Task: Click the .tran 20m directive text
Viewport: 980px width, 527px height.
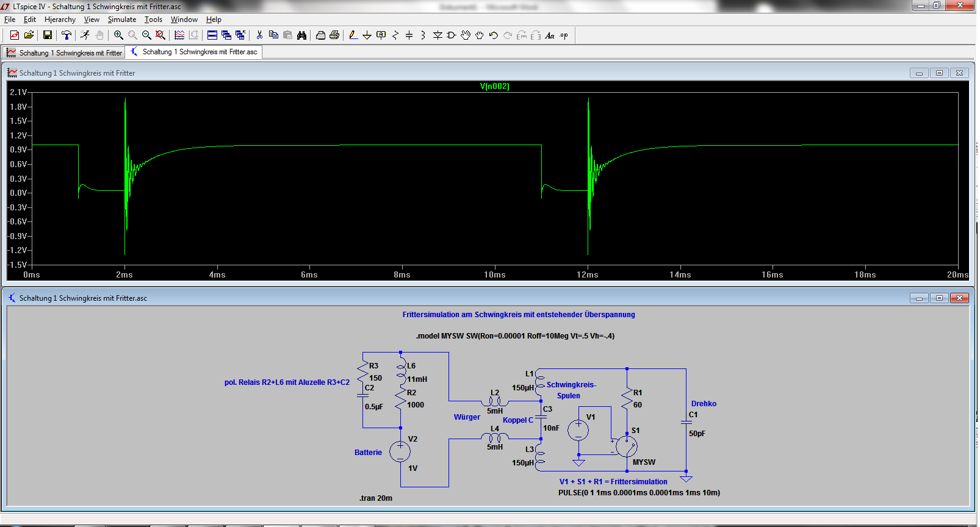Action: [376, 498]
